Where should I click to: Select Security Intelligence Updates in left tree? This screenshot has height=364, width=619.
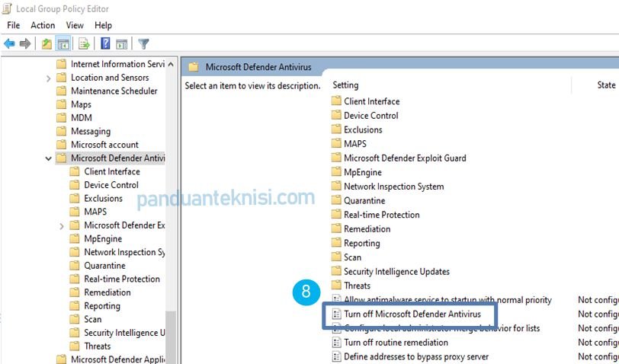point(124,333)
